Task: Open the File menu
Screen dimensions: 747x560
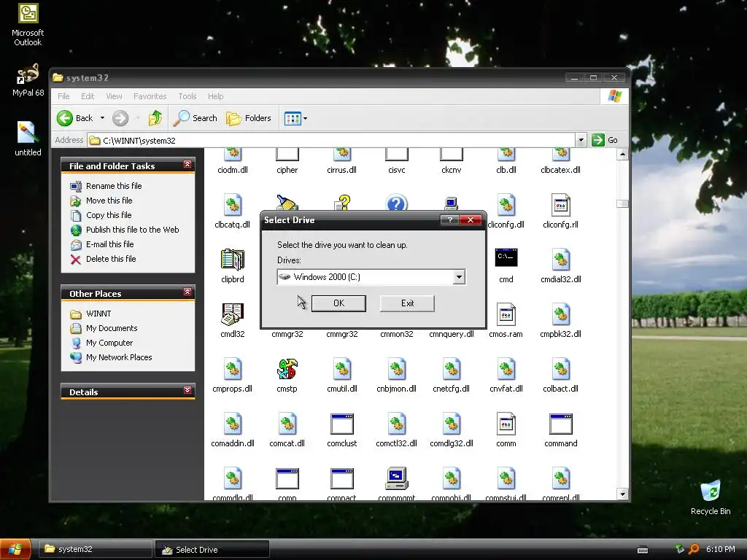Action: 63,96
